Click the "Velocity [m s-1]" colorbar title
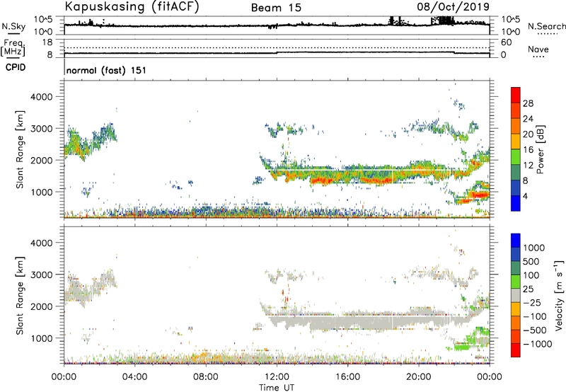 click(559, 295)
